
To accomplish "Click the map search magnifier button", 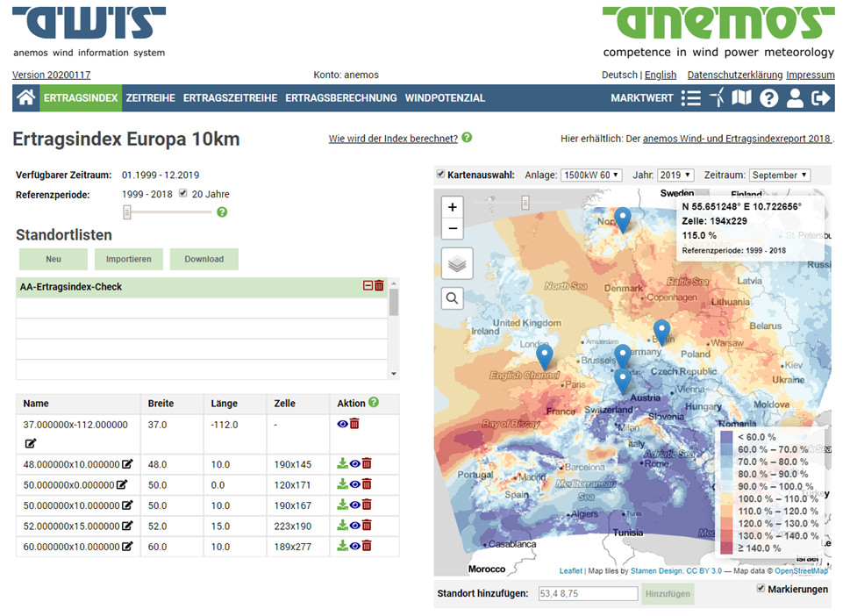I will pyautogui.click(x=453, y=298).
